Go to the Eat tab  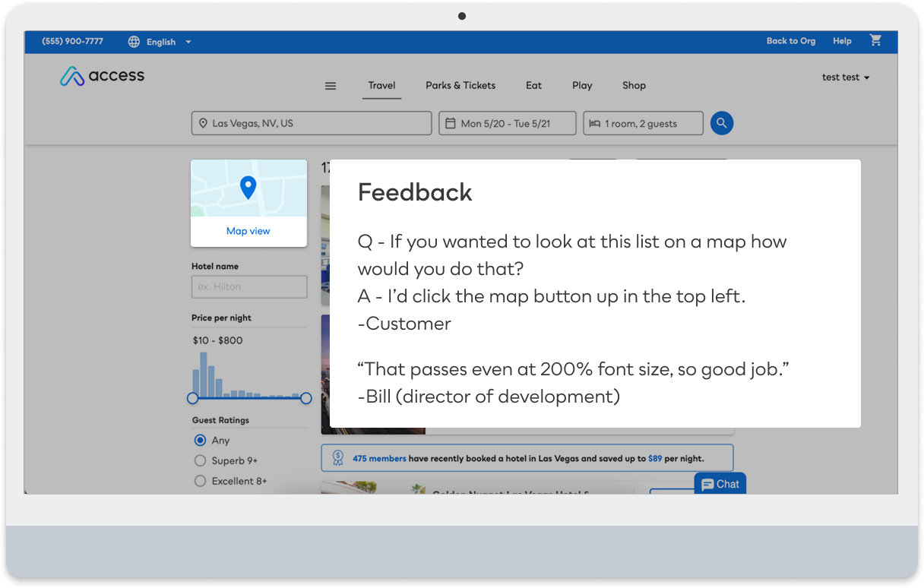[534, 85]
